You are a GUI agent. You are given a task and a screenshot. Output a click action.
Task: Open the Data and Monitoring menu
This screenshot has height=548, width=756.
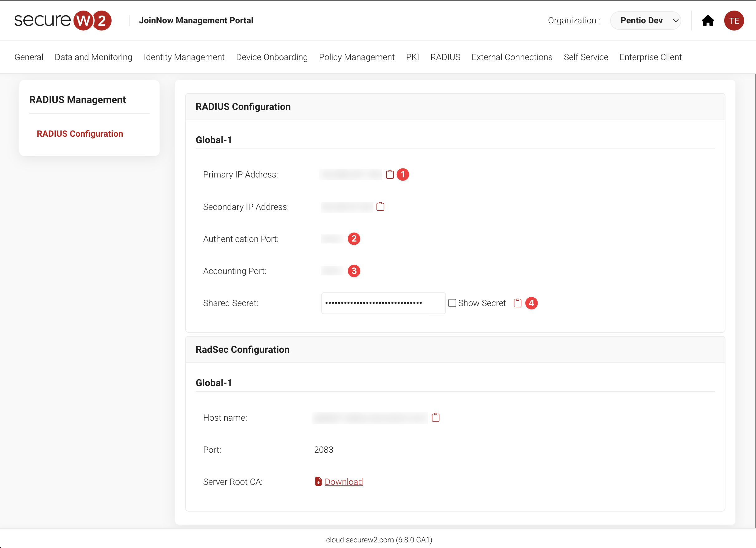pyautogui.click(x=93, y=57)
